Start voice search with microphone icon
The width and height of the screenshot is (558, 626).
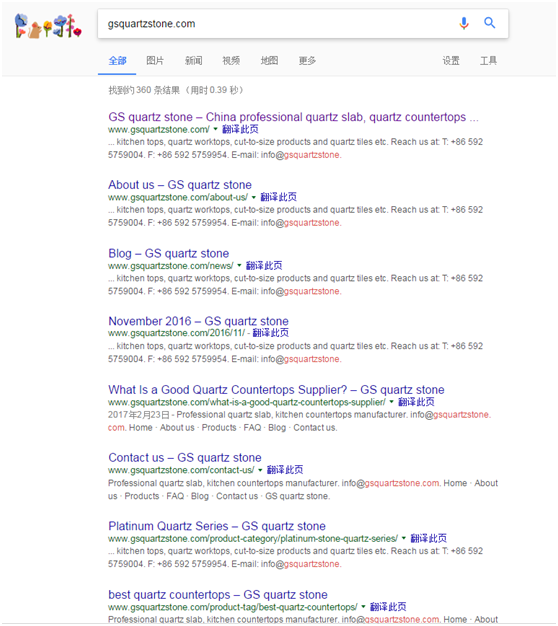click(x=464, y=23)
